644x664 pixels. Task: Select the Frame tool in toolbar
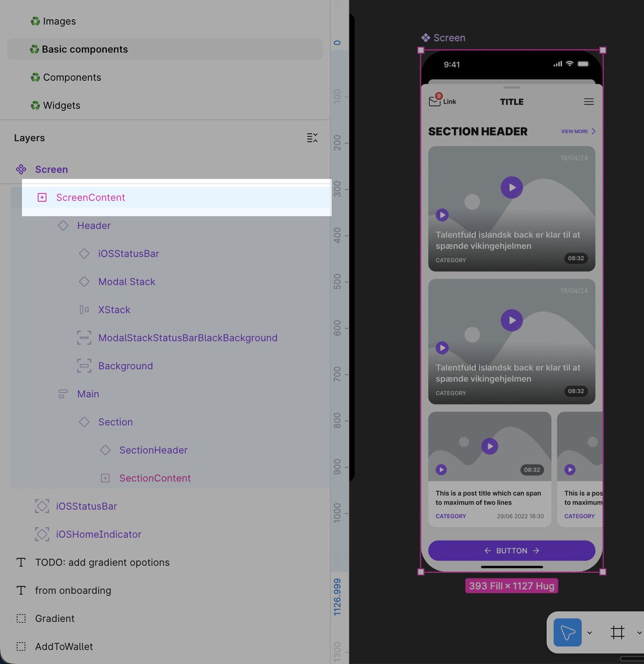(617, 632)
